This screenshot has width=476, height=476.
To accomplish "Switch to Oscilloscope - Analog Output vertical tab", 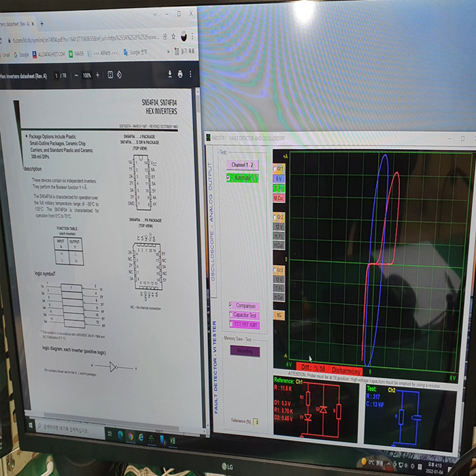I will pos(211,222).
